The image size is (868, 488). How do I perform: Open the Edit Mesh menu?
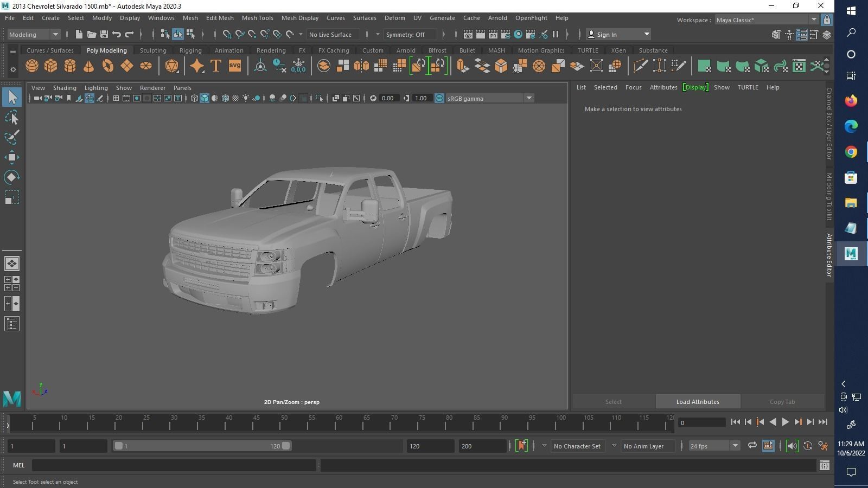[220, 18]
